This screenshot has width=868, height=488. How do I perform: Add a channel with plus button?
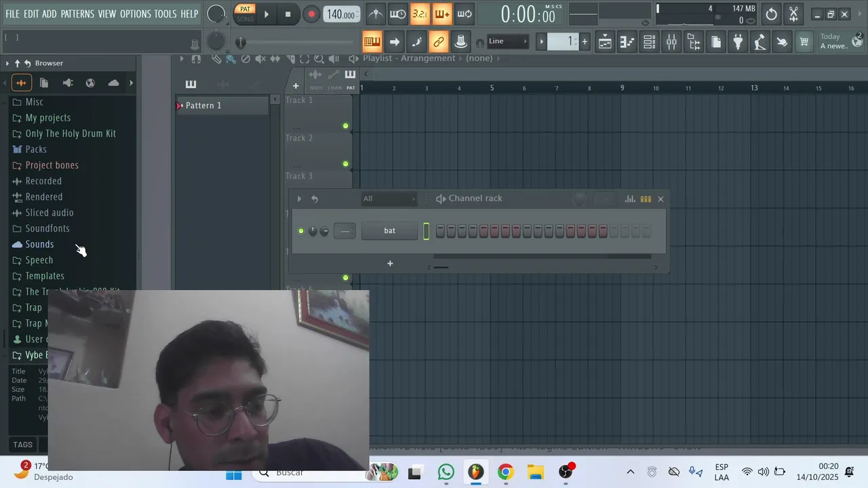pos(390,264)
